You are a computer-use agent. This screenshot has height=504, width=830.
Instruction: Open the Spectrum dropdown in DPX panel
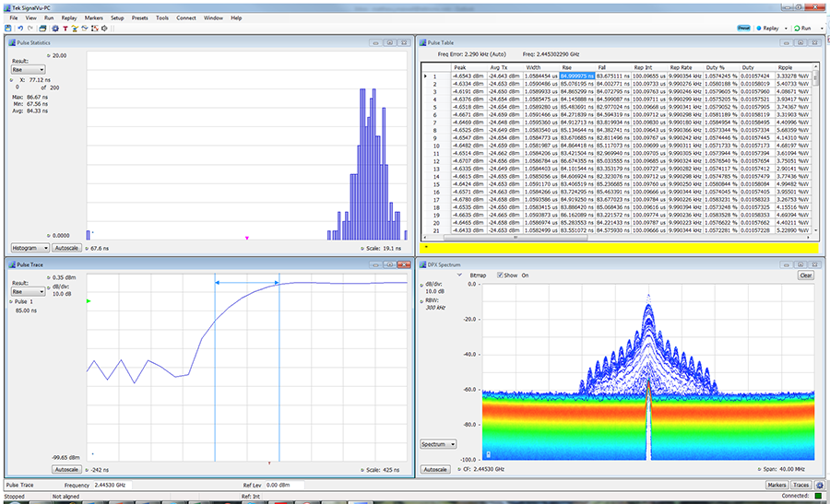(x=439, y=444)
